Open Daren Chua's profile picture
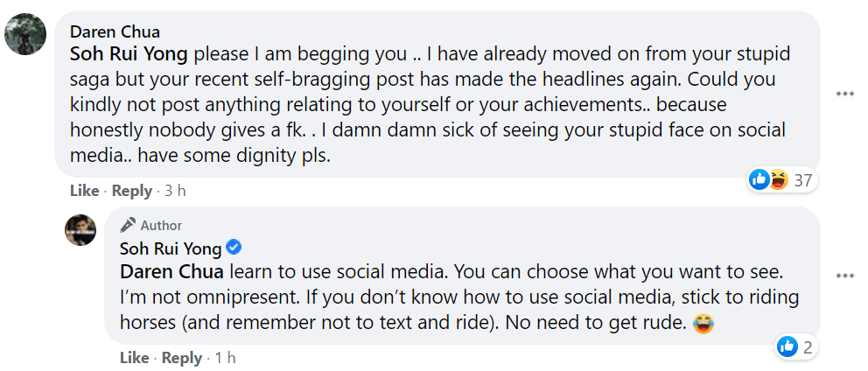Screen dimensions: 868x371 [25, 34]
